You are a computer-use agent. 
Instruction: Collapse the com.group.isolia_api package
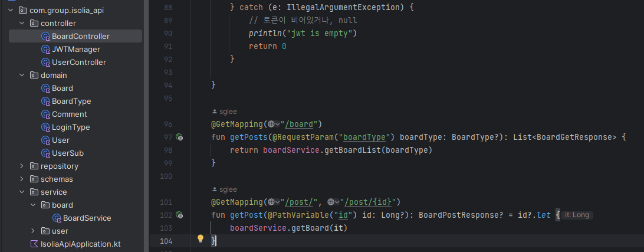tap(10, 10)
